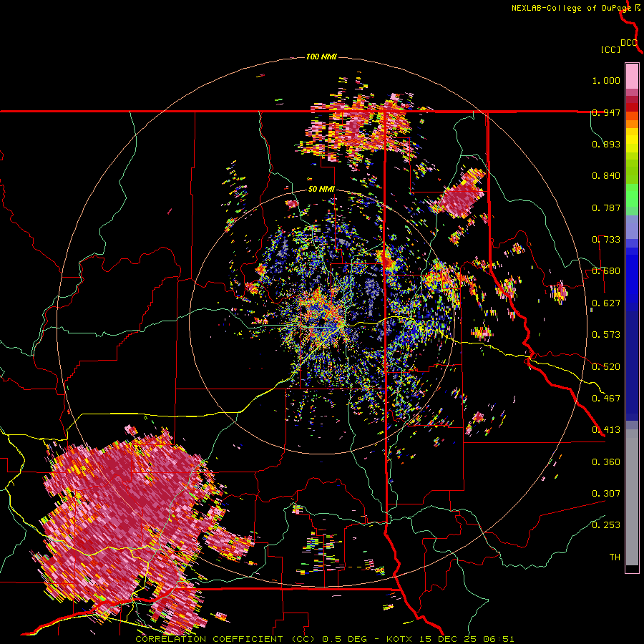Select the 0.840 scale value
The width and height of the screenshot is (644, 644).
pos(606,176)
